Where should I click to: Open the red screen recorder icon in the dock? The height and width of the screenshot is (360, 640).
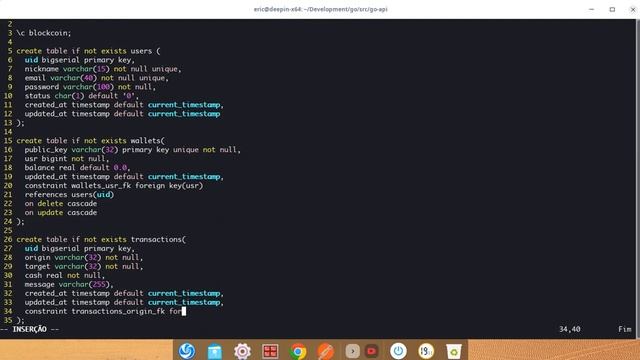pyautogui.click(x=371, y=351)
